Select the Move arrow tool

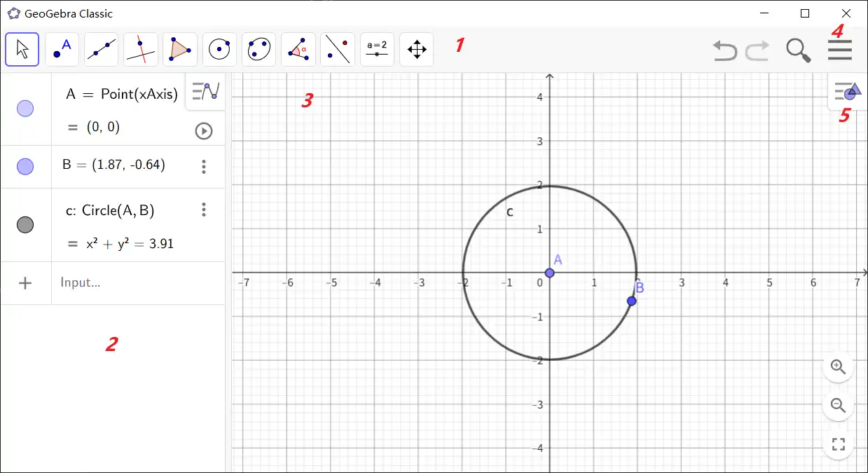[22, 49]
